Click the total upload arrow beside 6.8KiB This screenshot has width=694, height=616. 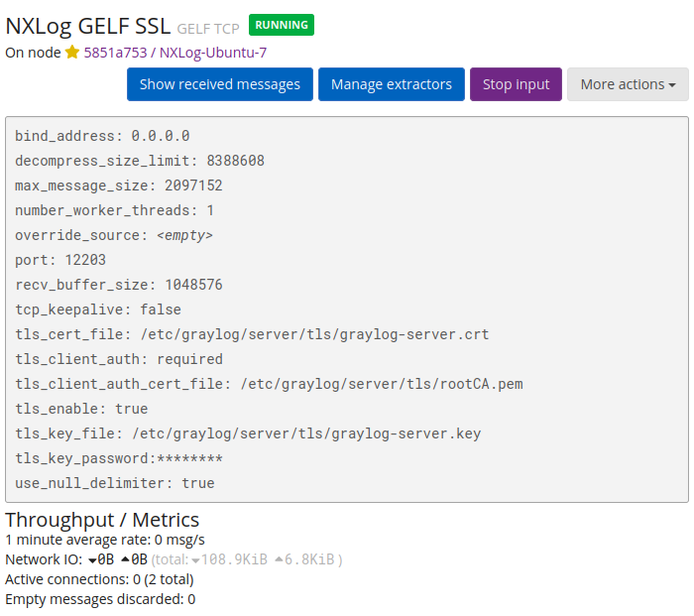click(x=279, y=559)
